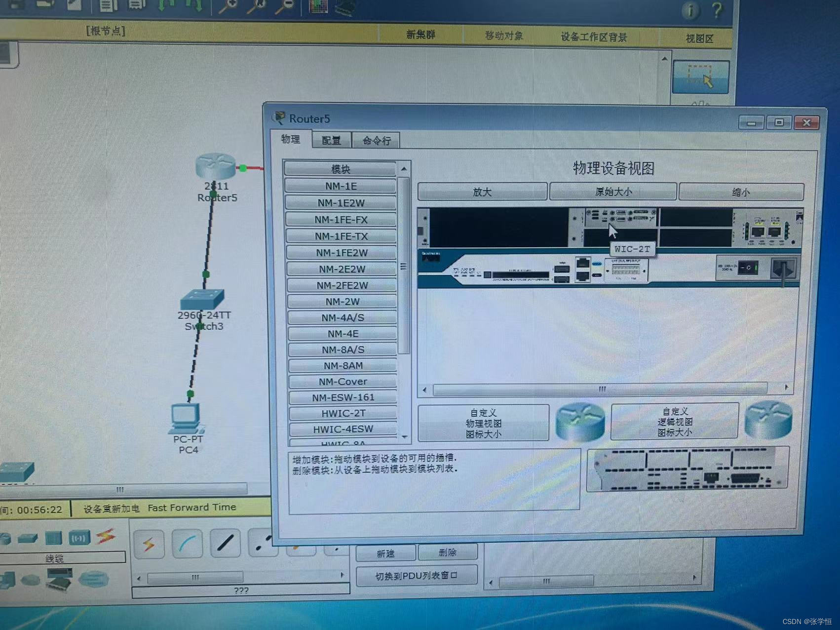Click the router icon beside 自定义物理视图图标大小
Viewport: 840px width, 630px height.
click(x=580, y=421)
